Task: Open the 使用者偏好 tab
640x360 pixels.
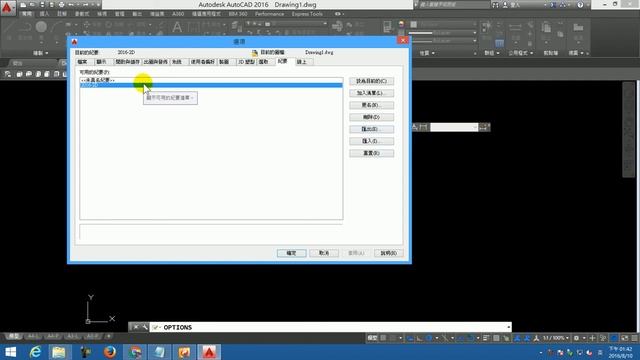Action: click(202, 62)
